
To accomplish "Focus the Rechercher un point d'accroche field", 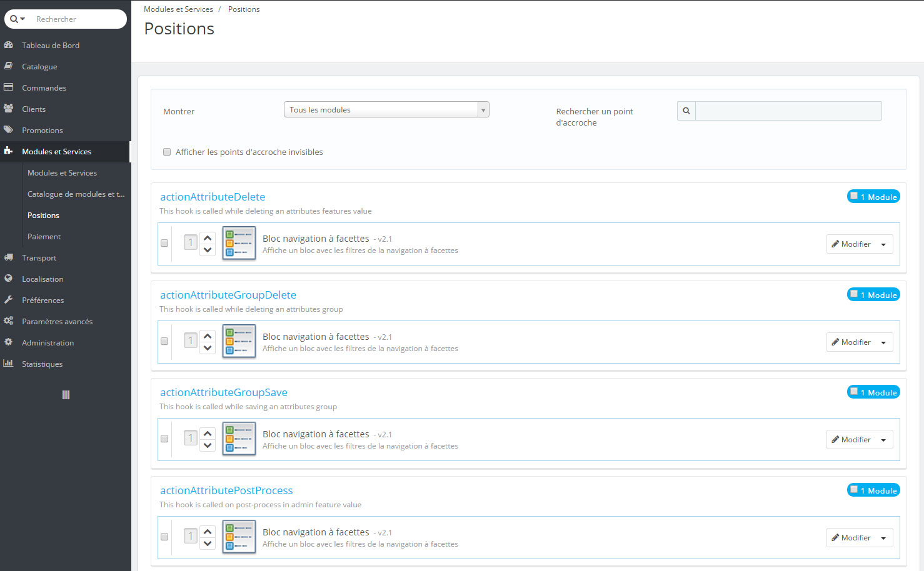I will click(788, 111).
